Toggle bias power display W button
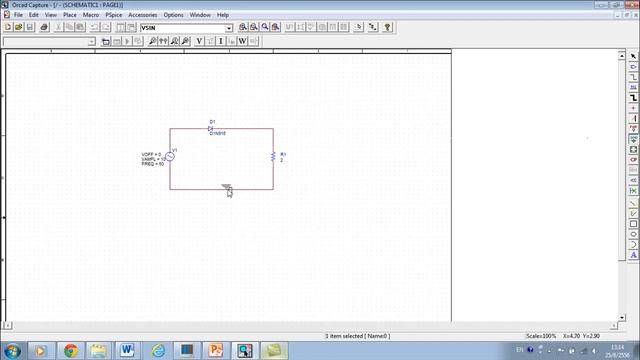 (x=242, y=41)
